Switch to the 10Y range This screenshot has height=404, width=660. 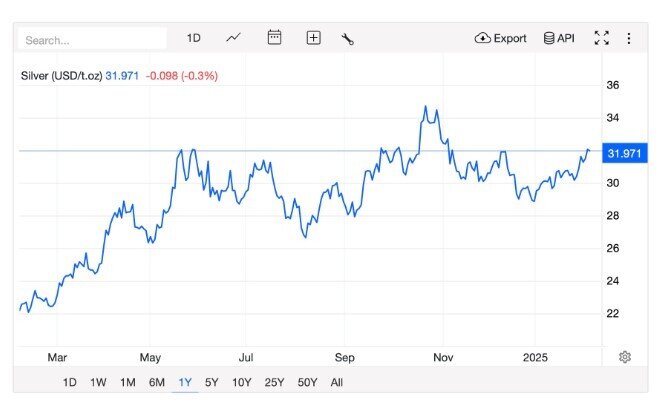(242, 382)
